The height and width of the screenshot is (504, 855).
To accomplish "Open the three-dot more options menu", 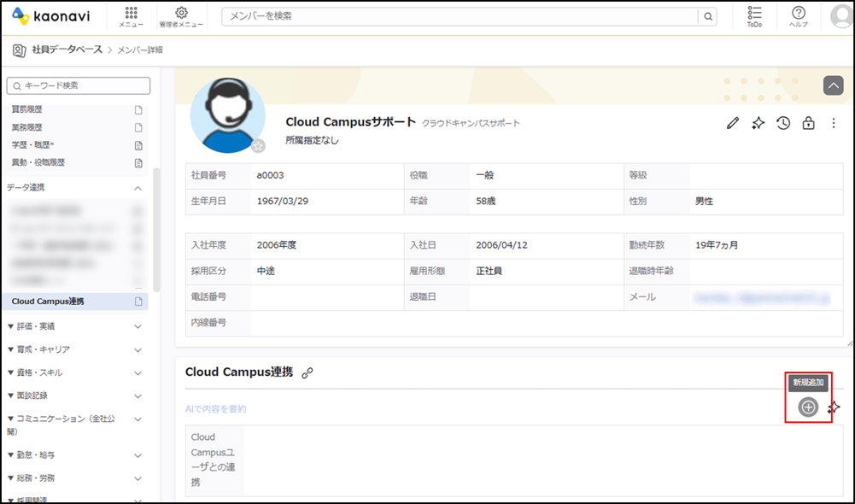I will (833, 123).
